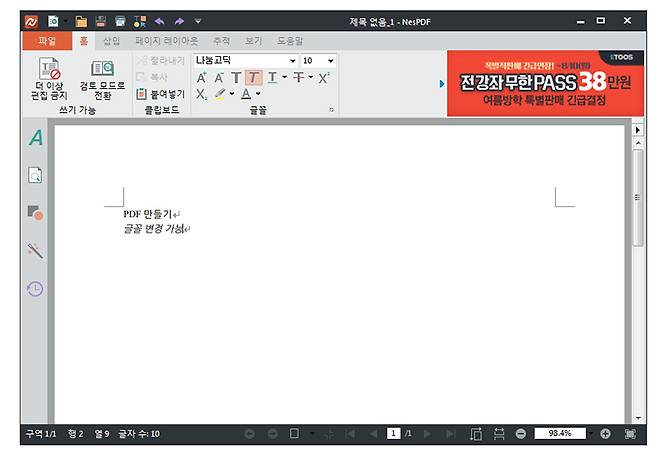Image resolution: width=658 pixels, height=457 pixels.
Task: Open the 도움말 tab
Action: [x=290, y=41]
